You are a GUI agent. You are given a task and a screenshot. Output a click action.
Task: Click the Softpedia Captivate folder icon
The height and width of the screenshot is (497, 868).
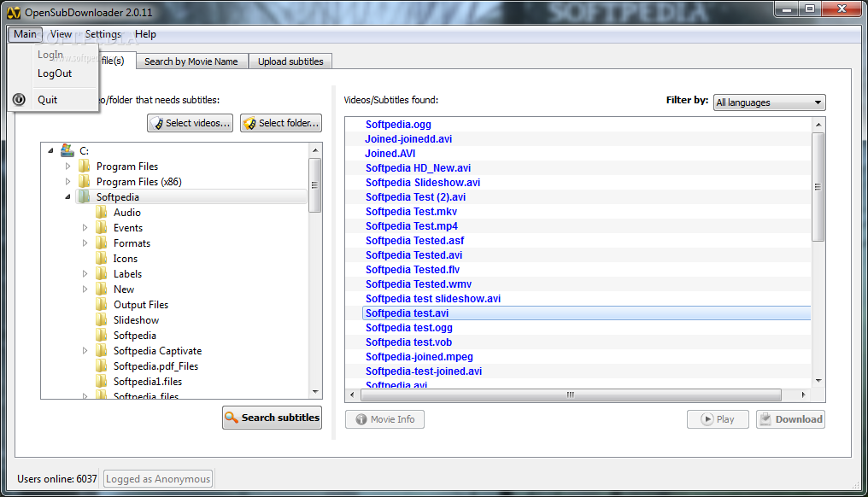(x=102, y=351)
